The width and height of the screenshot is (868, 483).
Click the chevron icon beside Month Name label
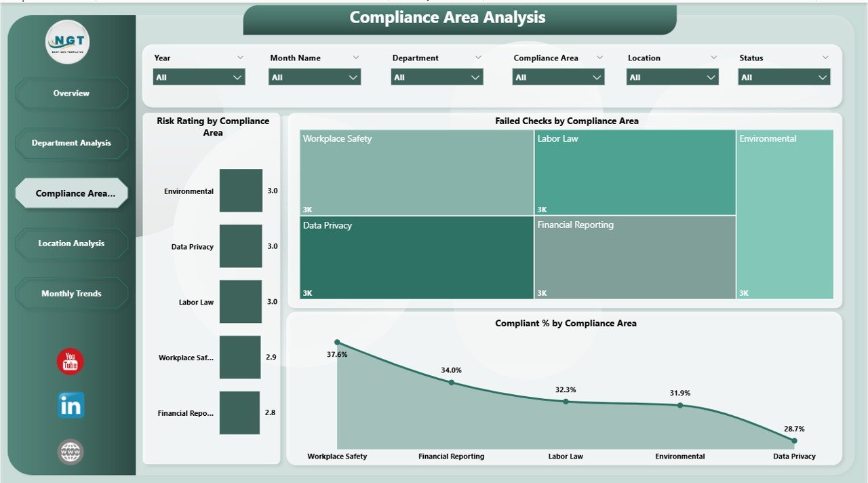356,58
